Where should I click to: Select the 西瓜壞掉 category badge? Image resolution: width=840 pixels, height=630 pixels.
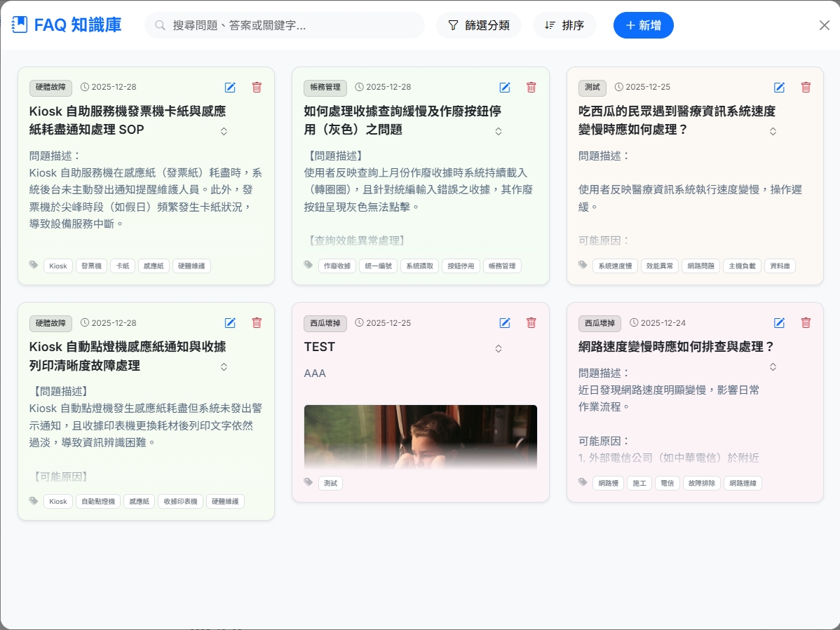325,323
